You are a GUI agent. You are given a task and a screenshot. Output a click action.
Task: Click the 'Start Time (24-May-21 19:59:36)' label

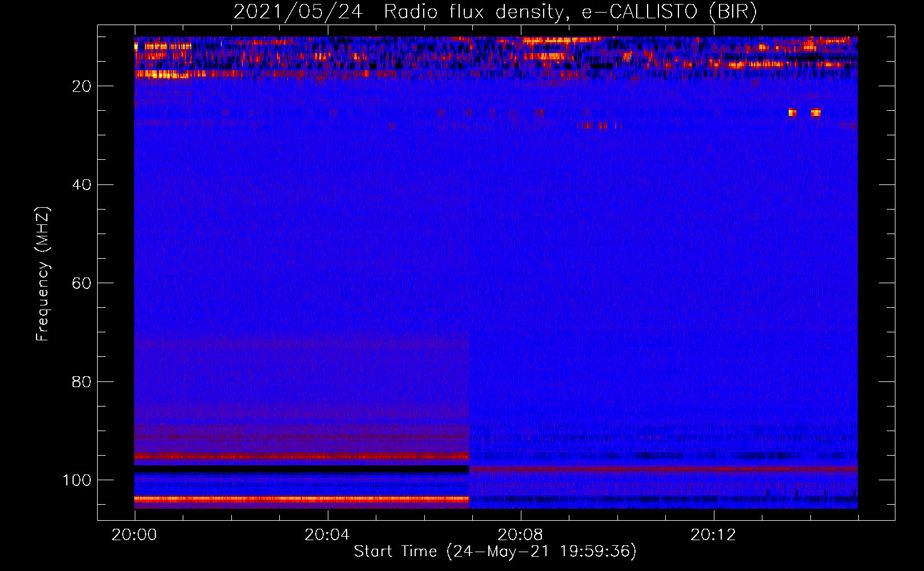point(495,552)
